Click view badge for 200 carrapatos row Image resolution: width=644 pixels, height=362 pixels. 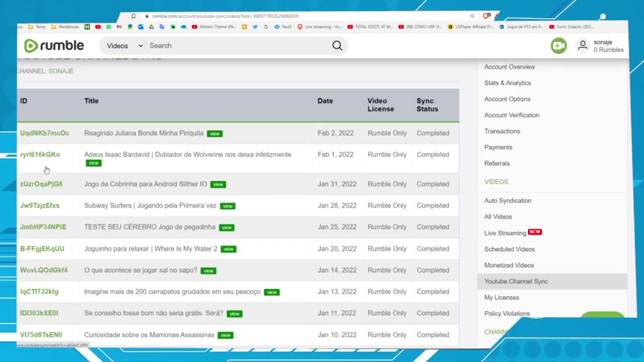(272, 292)
